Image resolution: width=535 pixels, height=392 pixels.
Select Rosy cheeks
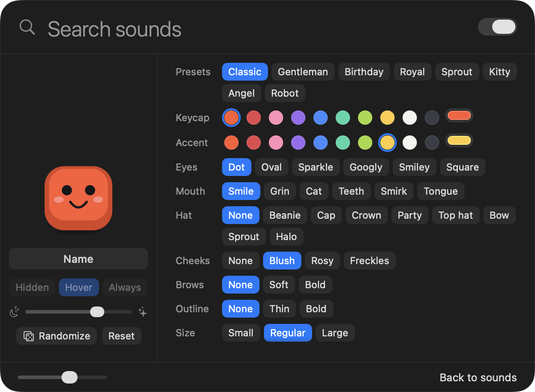point(322,261)
